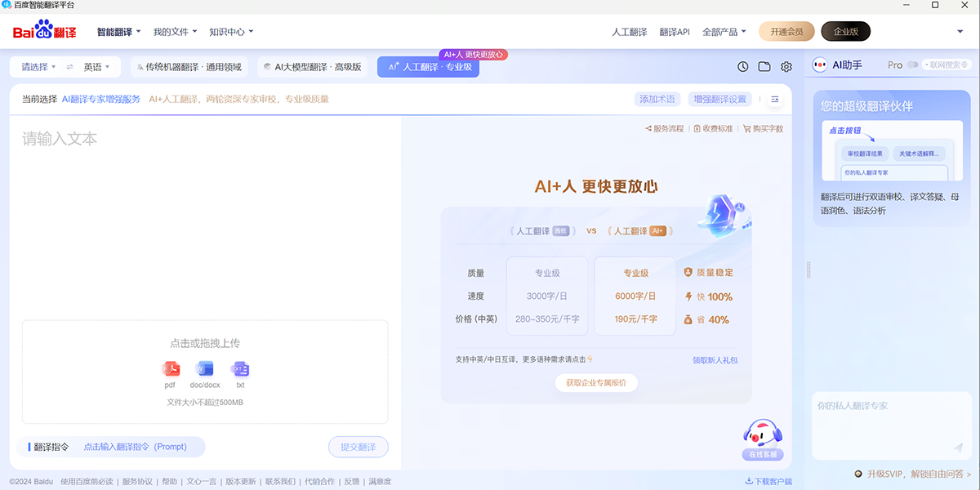This screenshot has width=980, height=490.
Task: Click the 提交翻译 button
Action: pos(358,447)
